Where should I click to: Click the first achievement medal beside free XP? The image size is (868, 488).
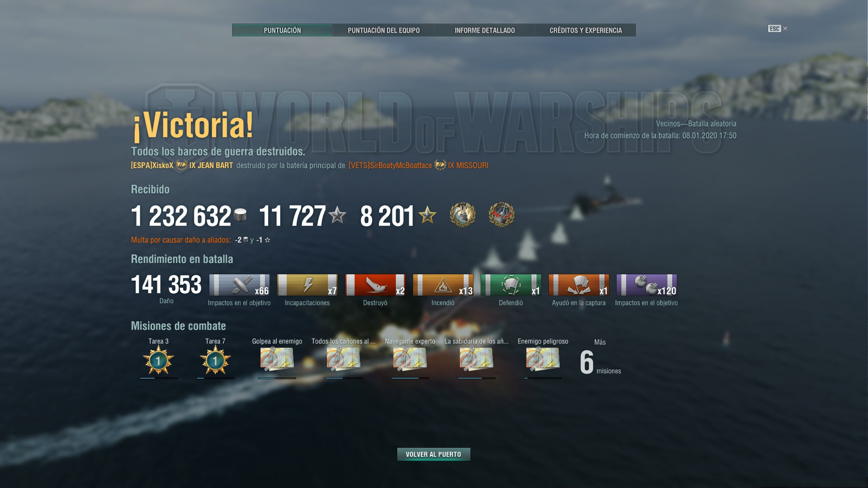pyautogui.click(x=462, y=215)
